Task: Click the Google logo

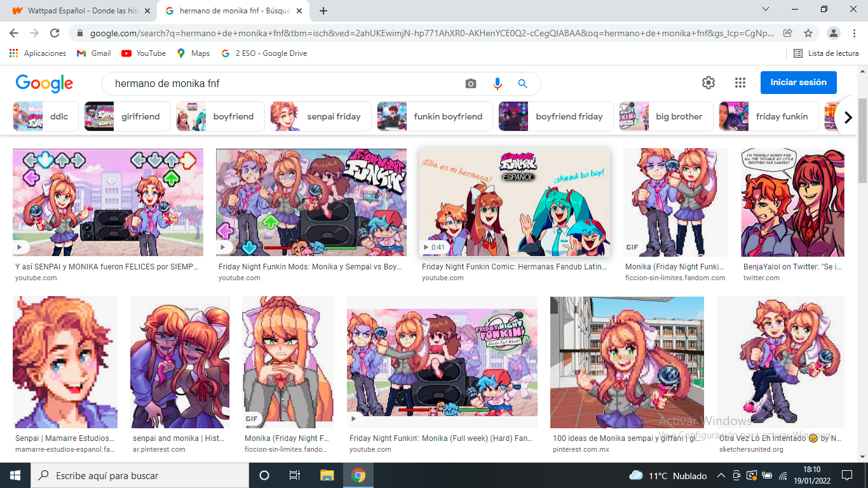Action: (x=44, y=83)
